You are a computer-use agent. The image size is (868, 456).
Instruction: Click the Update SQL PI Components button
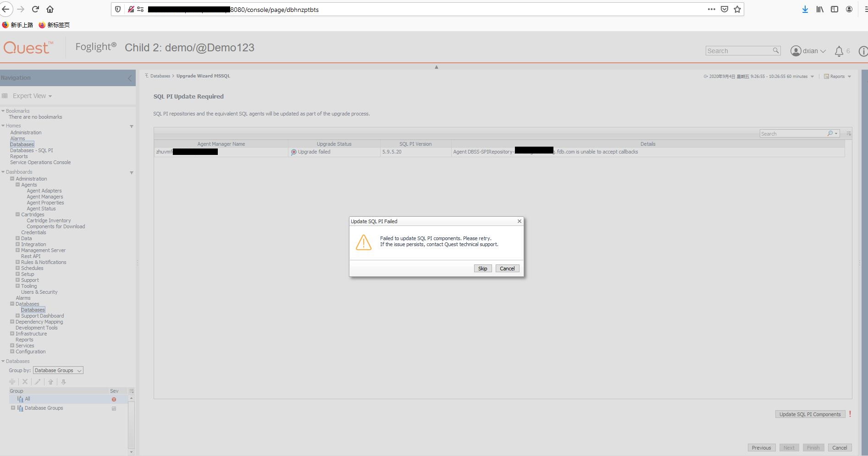tap(810, 414)
